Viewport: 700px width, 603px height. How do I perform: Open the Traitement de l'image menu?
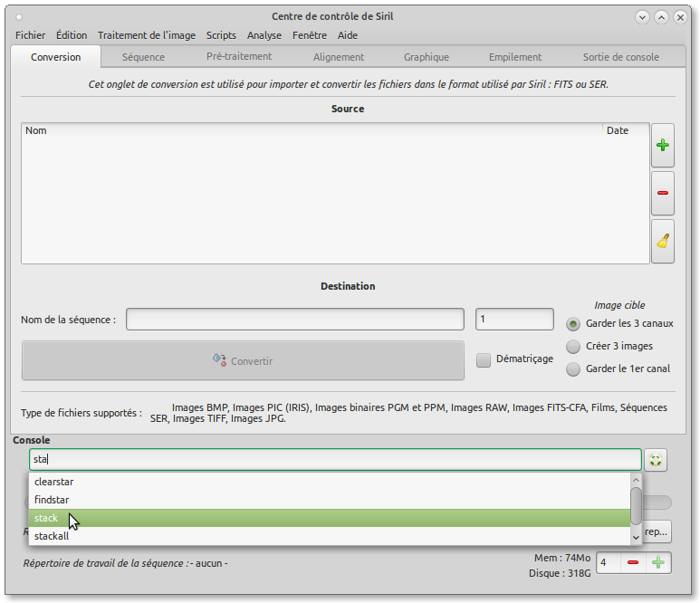tap(146, 35)
